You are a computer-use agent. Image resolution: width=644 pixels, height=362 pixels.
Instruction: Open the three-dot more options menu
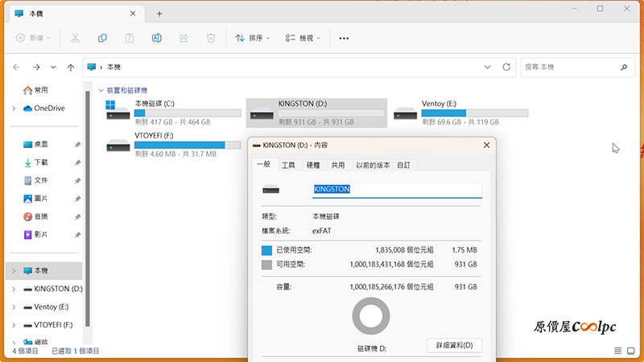tap(344, 38)
